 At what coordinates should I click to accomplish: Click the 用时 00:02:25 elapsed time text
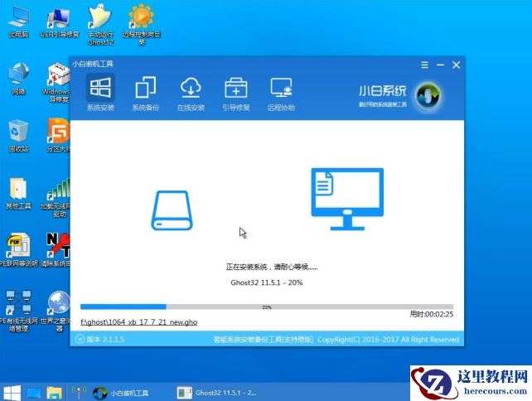click(x=432, y=314)
